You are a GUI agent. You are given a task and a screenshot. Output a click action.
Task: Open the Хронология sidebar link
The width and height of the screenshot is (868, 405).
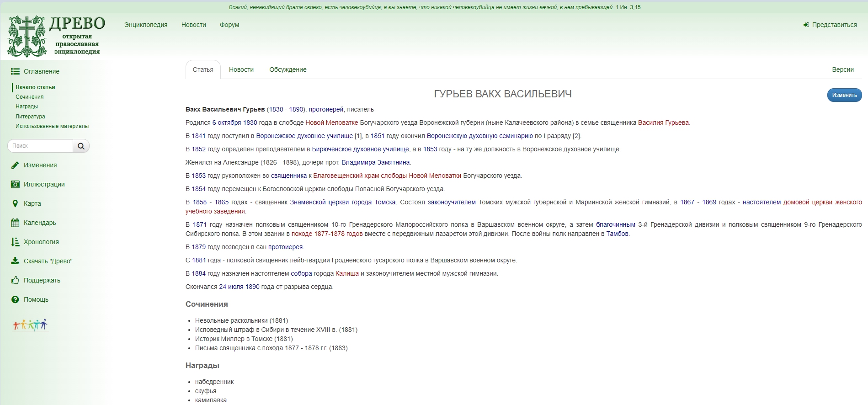tap(41, 242)
